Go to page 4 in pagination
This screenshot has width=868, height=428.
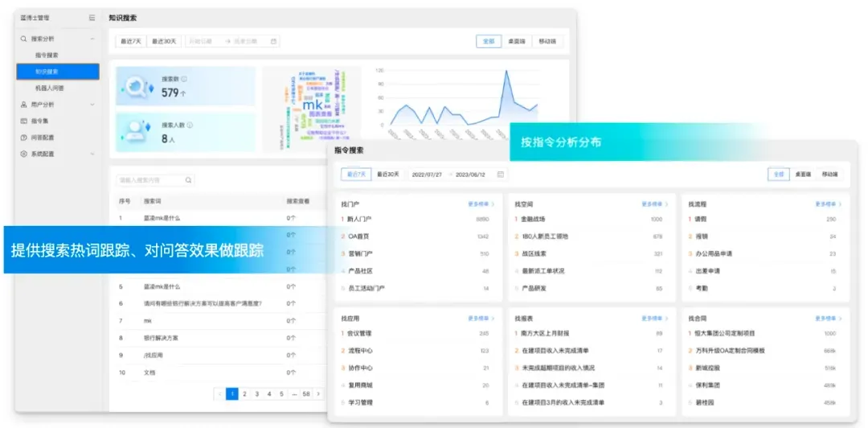[x=269, y=394]
